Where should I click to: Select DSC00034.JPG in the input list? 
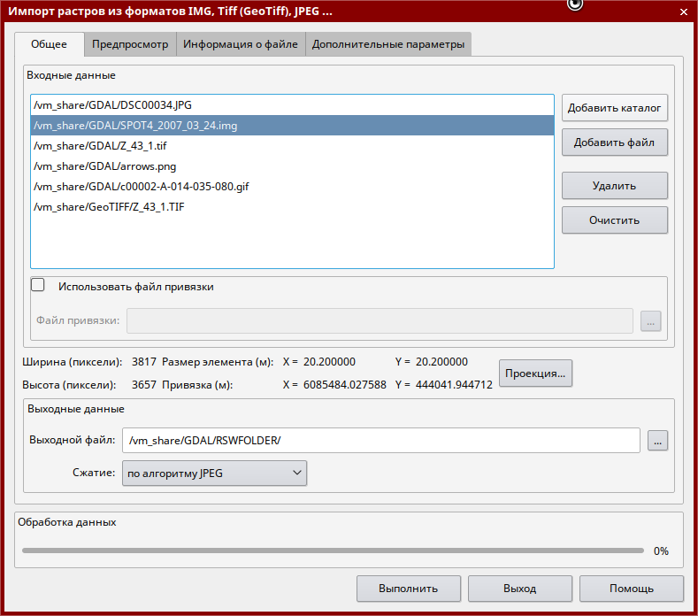tap(112, 104)
